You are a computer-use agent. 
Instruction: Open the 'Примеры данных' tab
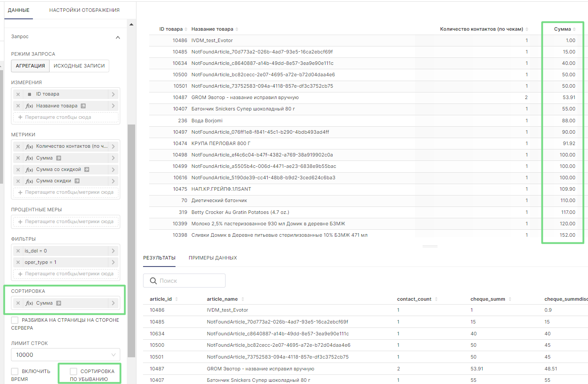pos(212,258)
